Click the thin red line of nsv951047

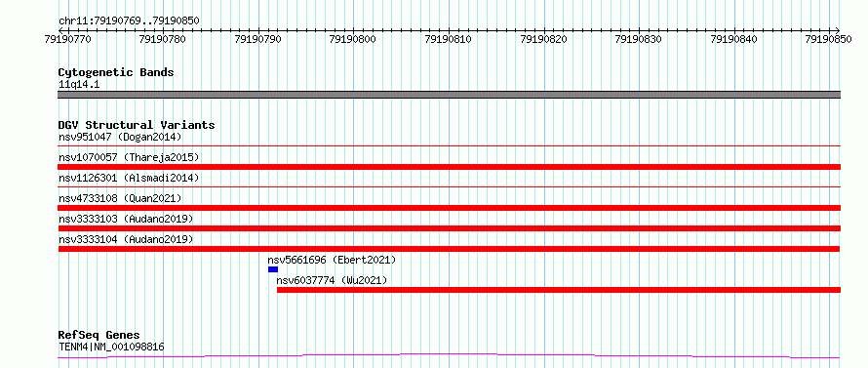pos(449,146)
